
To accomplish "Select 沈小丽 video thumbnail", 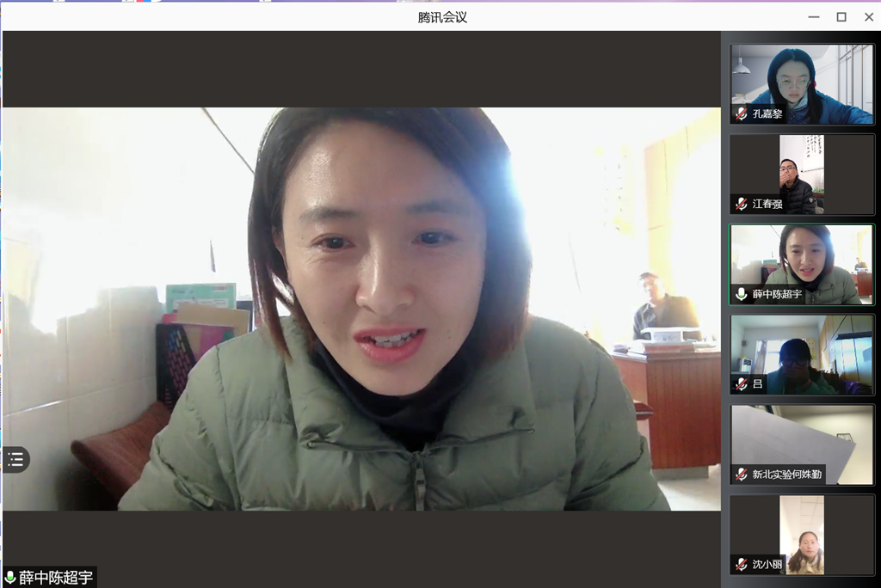I will click(802, 535).
